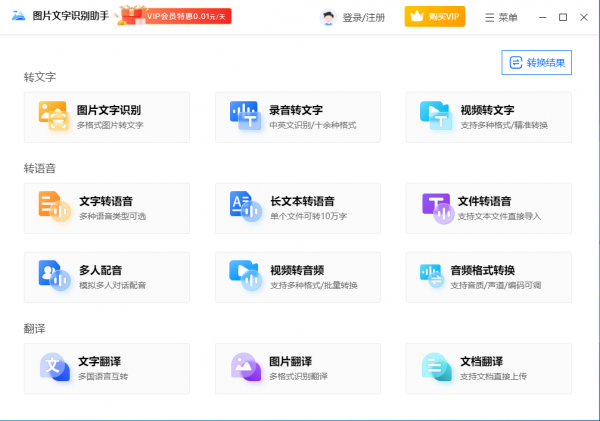
Task: Click the 购买VIP button
Action: click(x=434, y=17)
